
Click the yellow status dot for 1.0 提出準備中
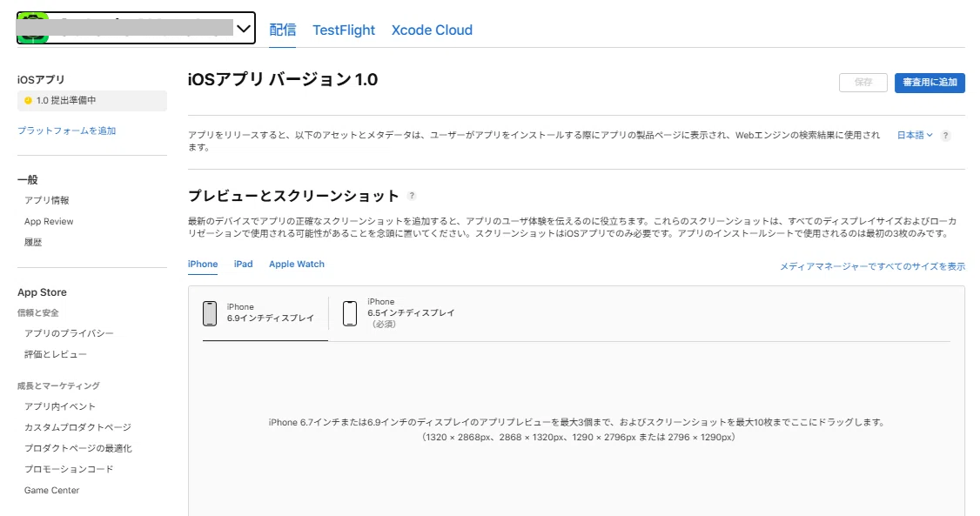[x=28, y=101]
